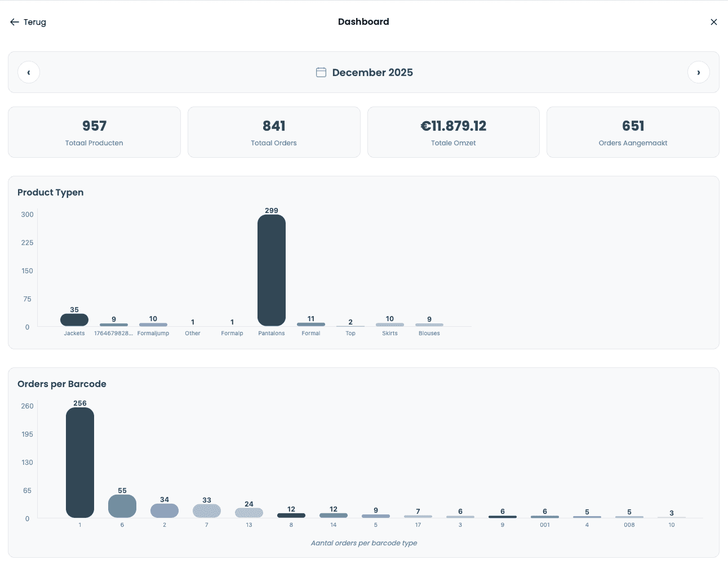Click the Aantal orders per barcode type caption
Image resolution: width=728 pixels, height=564 pixels.
[364, 543]
